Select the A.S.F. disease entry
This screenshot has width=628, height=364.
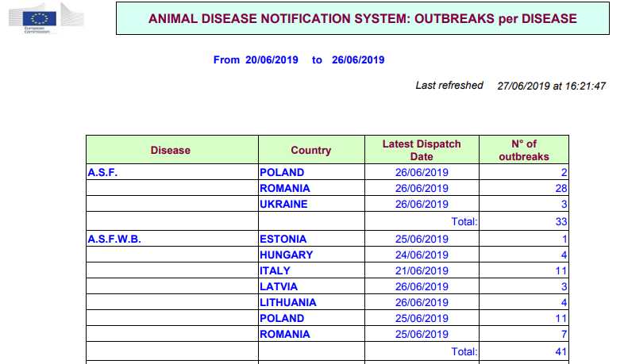pos(102,172)
